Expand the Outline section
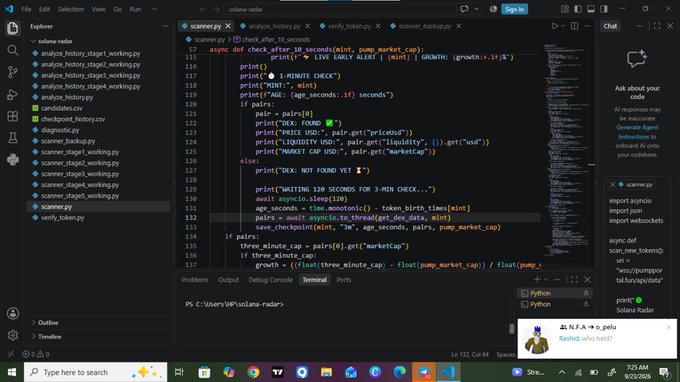Screen dimensions: 680x382 [48, 323]
